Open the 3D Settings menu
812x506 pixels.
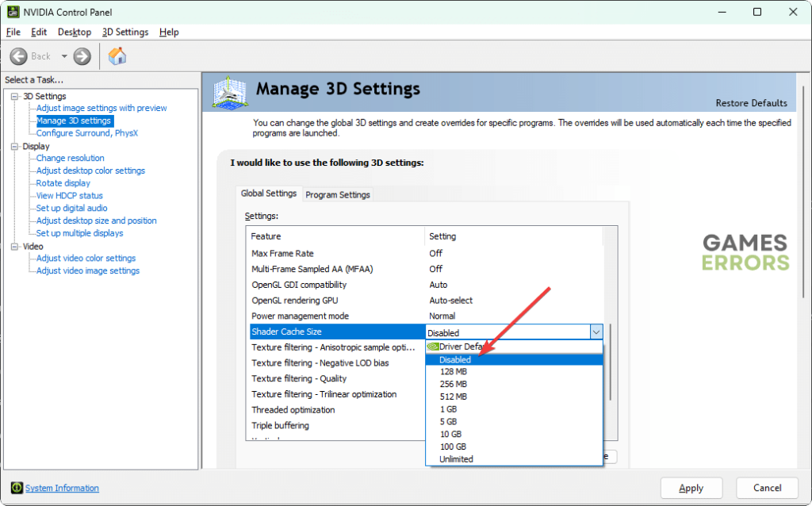[124, 32]
